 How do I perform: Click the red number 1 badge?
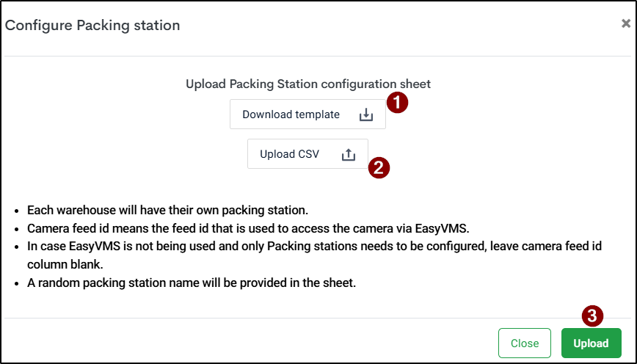click(x=397, y=103)
